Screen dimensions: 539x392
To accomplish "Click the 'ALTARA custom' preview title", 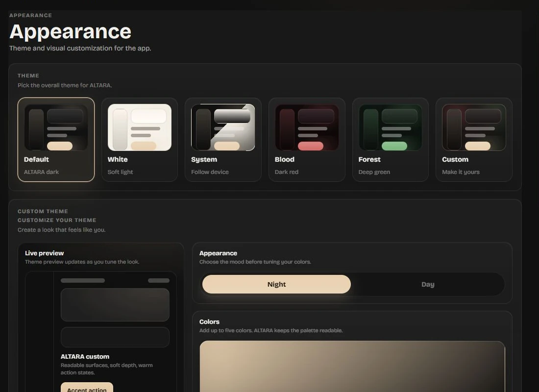I will (x=85, y=357).
